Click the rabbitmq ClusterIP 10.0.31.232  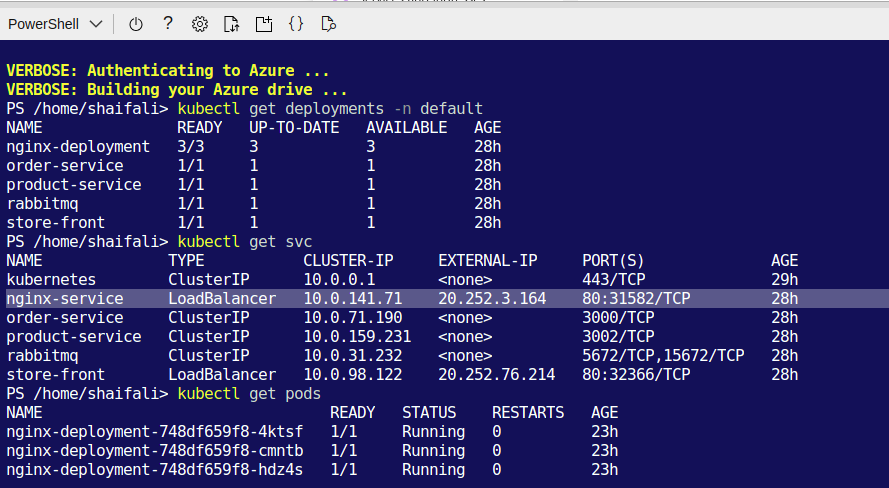[x=352, y=355]
